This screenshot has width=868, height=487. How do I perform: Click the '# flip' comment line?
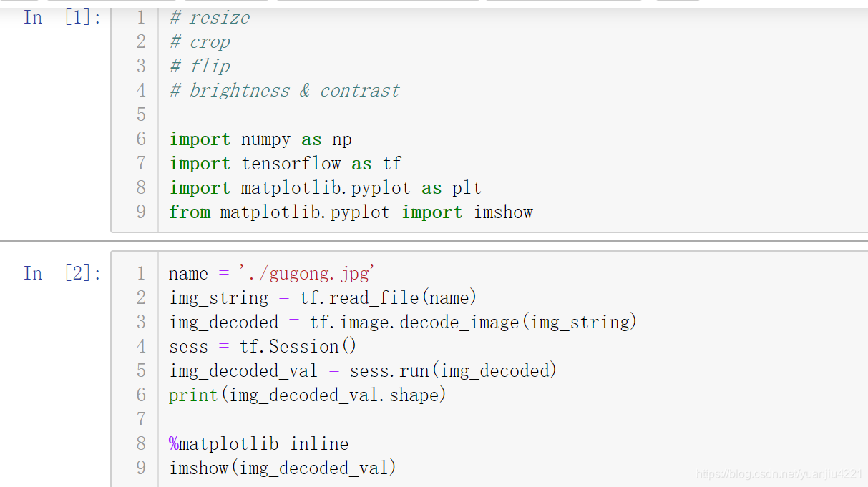tap(200, 67)
